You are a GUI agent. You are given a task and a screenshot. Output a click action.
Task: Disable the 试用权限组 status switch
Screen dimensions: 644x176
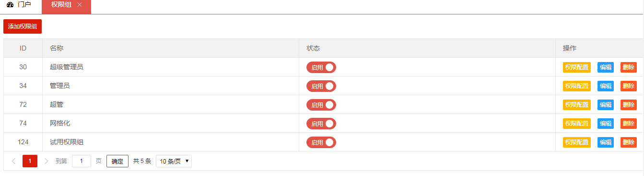click(321, 142)
